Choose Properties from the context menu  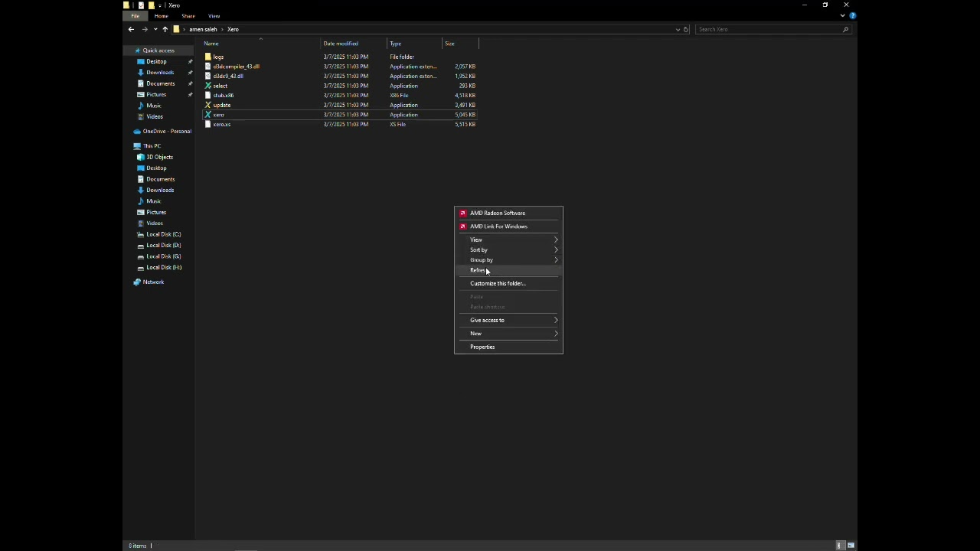pos(482,347)
